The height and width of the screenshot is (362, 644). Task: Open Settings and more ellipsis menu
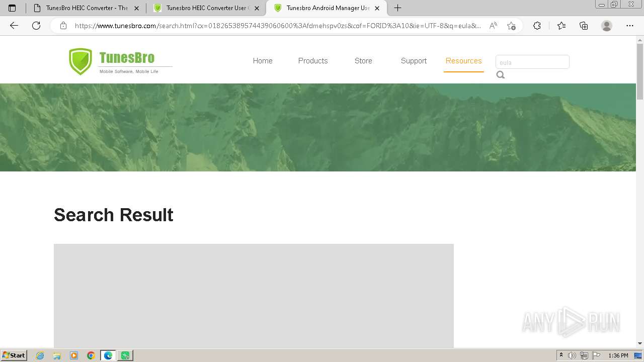click(x=630, y=26)
